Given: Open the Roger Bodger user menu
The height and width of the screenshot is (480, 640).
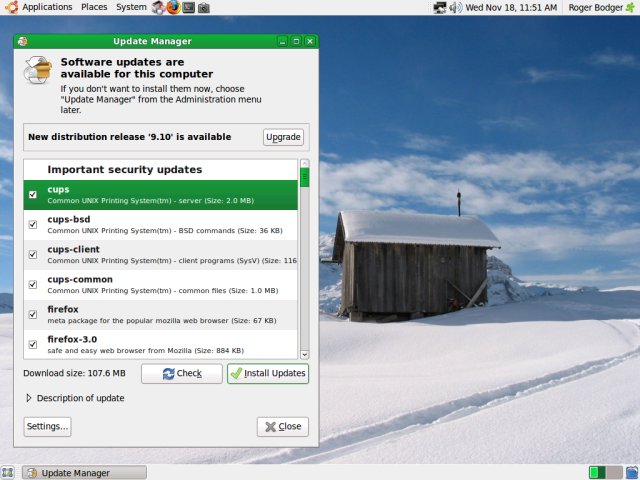Looking at the screenshot, I should point(596,7).
